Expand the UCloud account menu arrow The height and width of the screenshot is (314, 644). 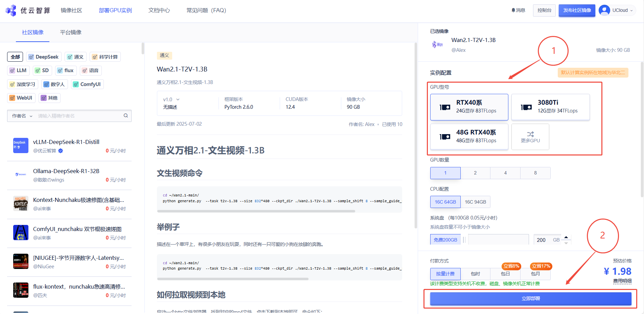coord(631,11)
